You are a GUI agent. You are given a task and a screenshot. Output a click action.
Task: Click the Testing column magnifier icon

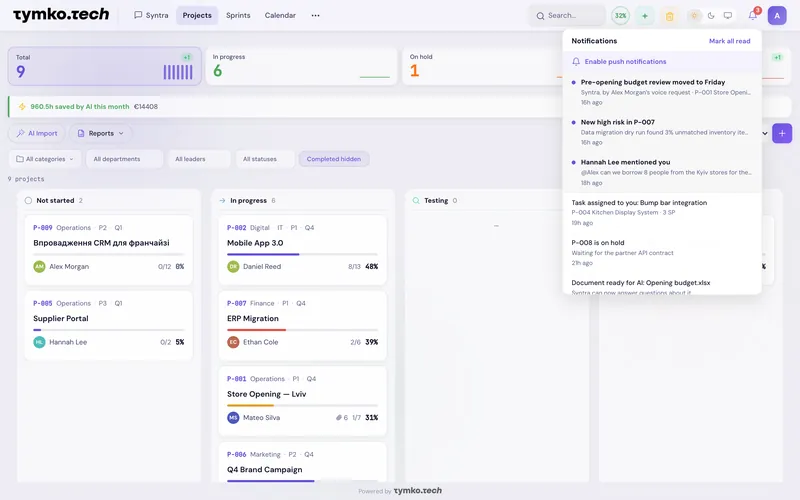point(416,201)
